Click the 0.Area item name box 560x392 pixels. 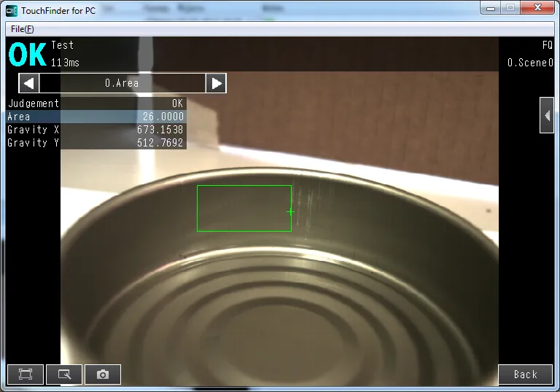click(x=122, y=83)
